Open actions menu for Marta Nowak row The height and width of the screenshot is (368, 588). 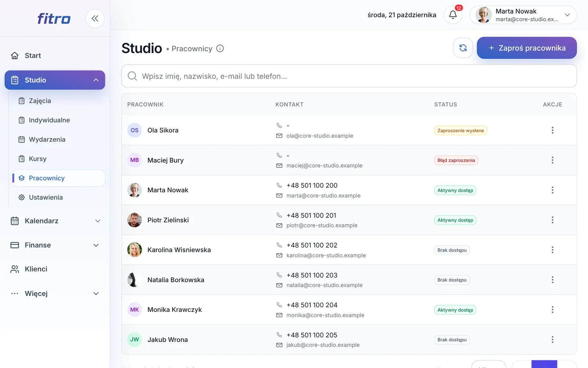(x=552, y=190)
